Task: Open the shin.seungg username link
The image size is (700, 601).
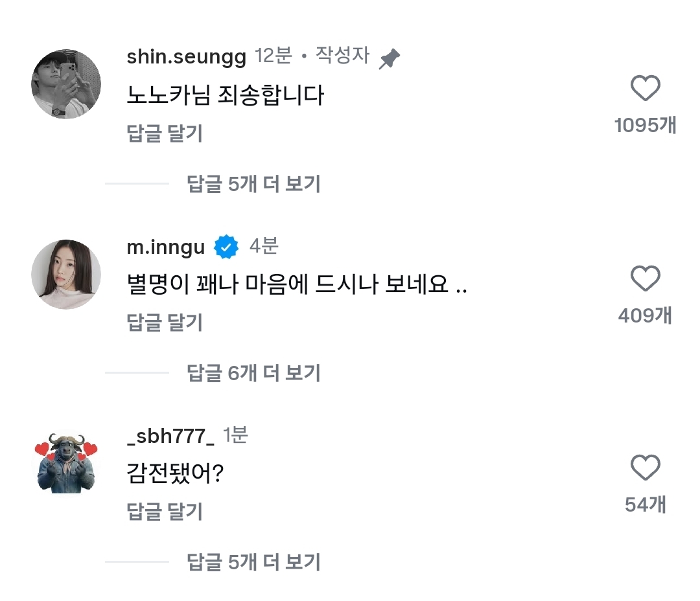Action: pyautogui.click(x=187, y=57)
